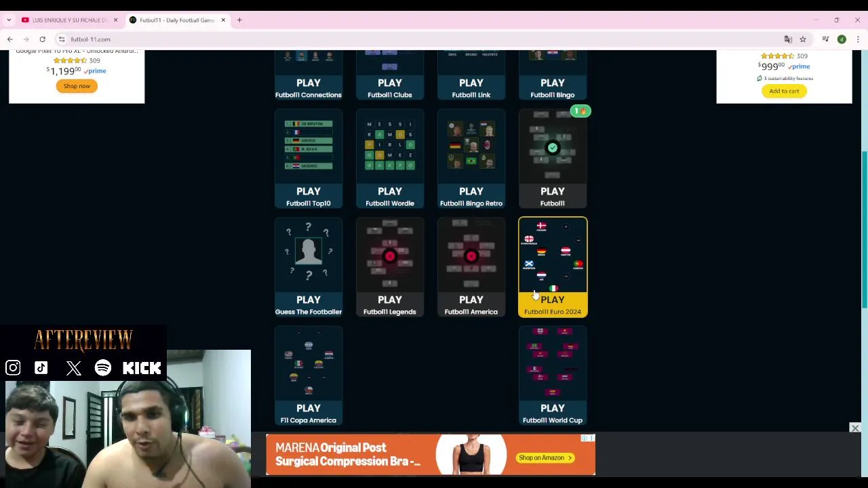The image size is (868, 488).
Task: Go back with the browser back arrow
Action: [10, 39]
